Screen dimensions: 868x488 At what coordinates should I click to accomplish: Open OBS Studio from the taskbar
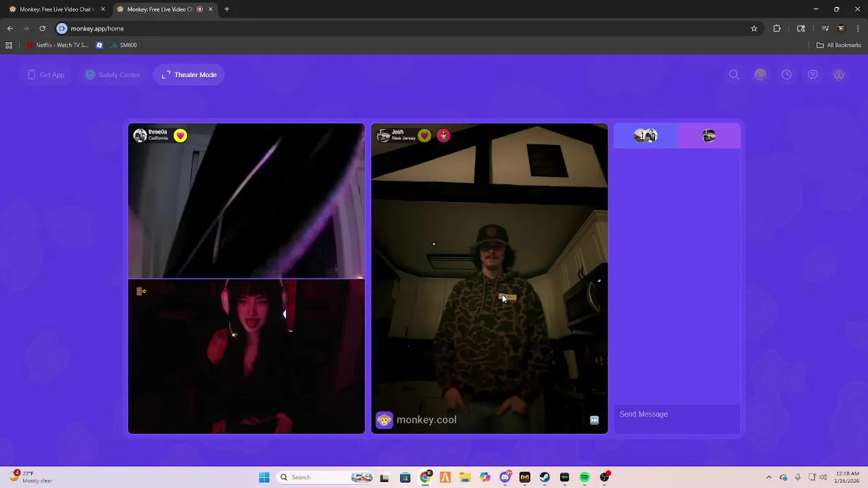click(x=604, y=477)
